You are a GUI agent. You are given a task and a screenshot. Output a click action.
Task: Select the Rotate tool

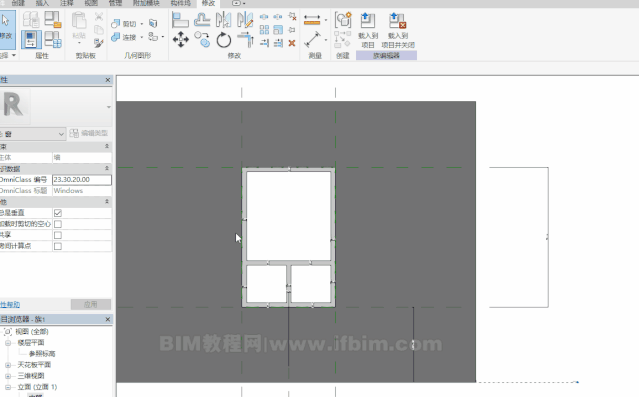coord(223,40)
